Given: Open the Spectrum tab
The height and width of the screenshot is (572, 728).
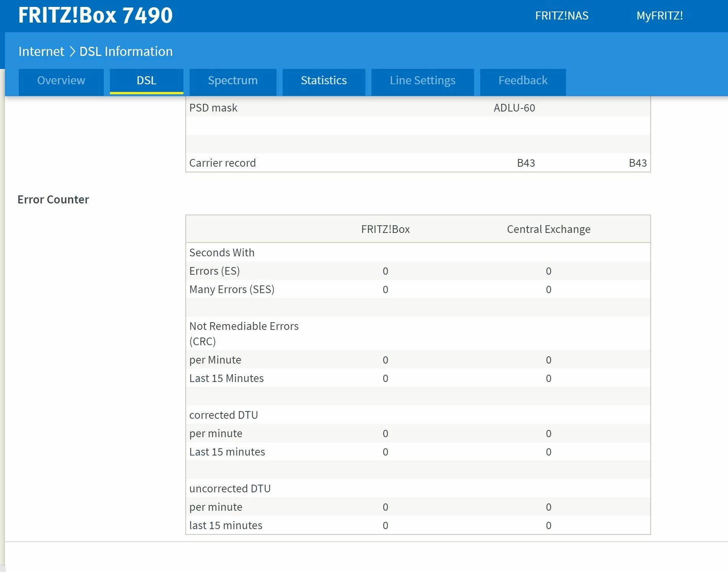Looking at the screenshot, I should tap(232, 80).
